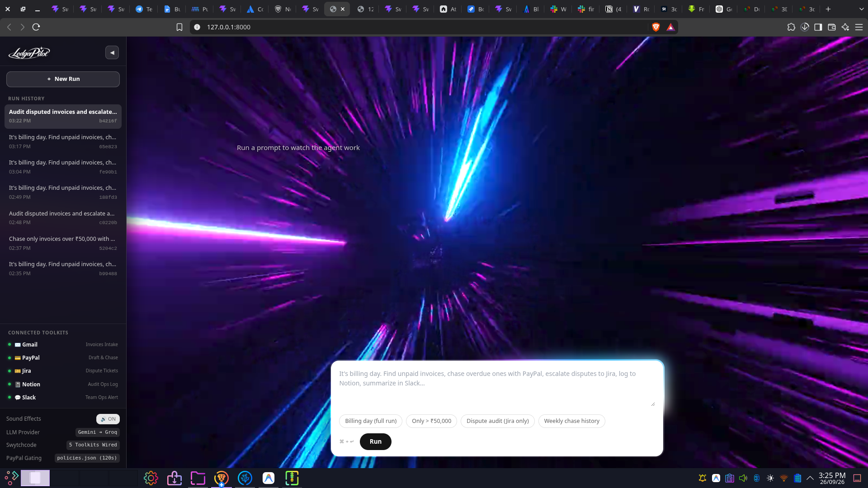Toggle Sound Effects ON switch
Screen dimensions: 868x488
[108, 419]
